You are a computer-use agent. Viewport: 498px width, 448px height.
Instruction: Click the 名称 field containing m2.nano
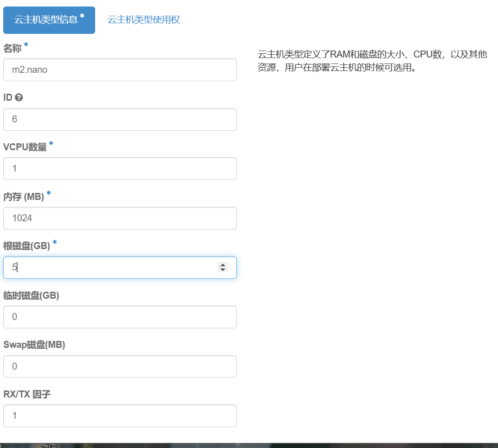(x=120, y=70)
